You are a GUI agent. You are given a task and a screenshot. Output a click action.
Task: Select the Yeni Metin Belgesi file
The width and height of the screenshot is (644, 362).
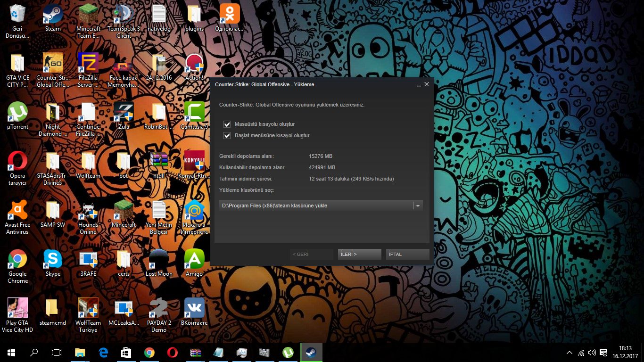click(159, 217)
